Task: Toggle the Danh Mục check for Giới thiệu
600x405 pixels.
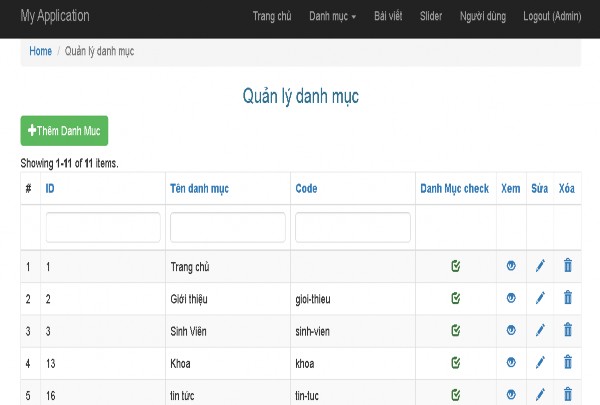Action: [455, 298]
